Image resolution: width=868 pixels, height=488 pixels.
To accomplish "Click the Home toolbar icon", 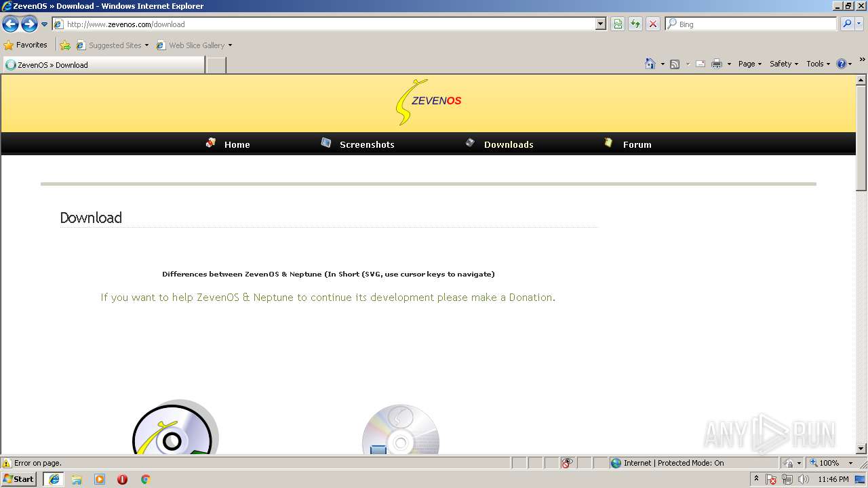I will [x=650, y=64].
